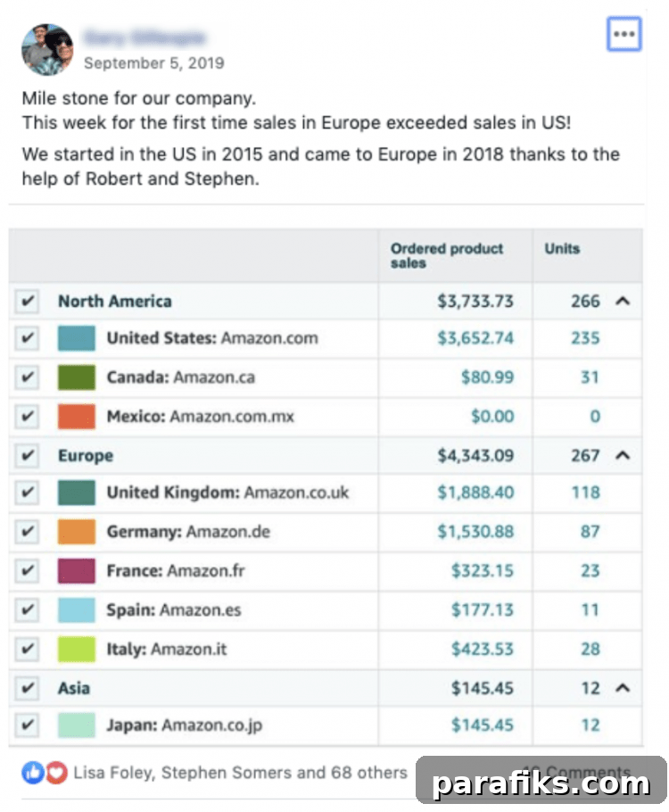Viewport: 669px width, 812px height.
Task: Open the blurred author name link
Action: (x=145, y=37)
